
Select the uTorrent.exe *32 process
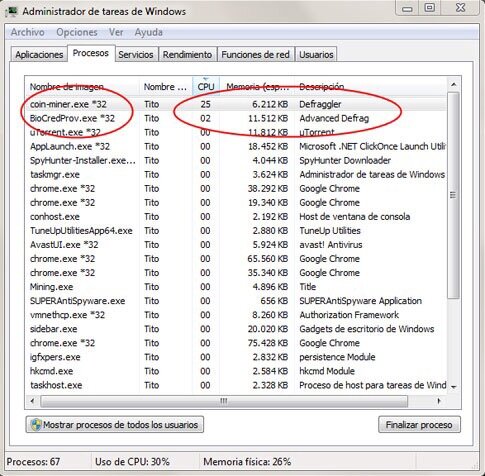(236, 132)
